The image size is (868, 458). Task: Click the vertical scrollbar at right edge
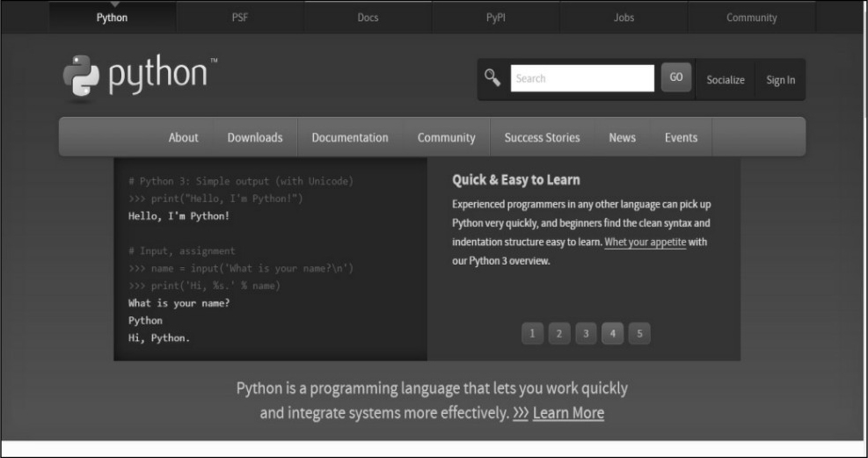pyautogui.click(x=864, y=222)
